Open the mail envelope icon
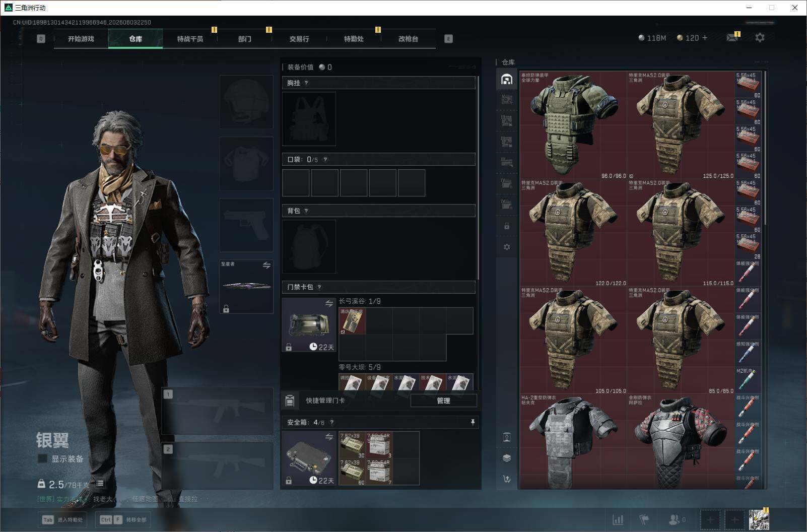Screen dimensions: 807x532 click(x=732, y=38)
